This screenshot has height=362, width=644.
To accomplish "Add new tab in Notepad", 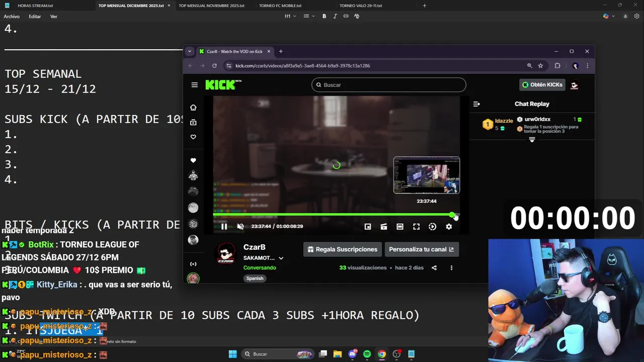I will [x=424, y=6].
